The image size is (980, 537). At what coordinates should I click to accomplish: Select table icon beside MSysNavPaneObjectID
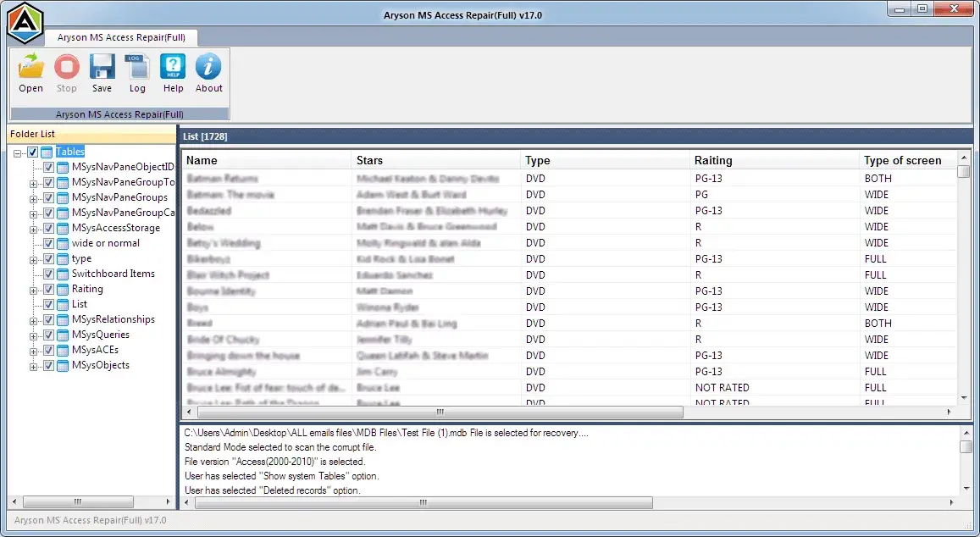63,168
